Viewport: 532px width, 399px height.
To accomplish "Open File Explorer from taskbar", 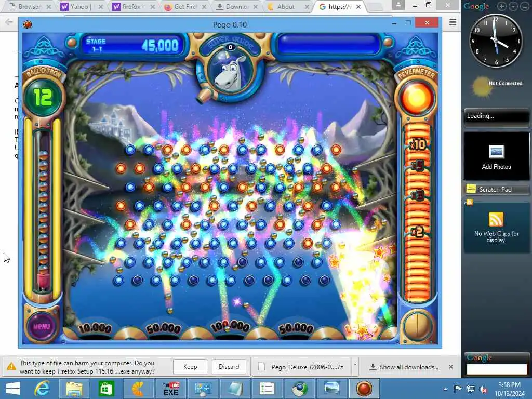I will click(x=74, y=389).
